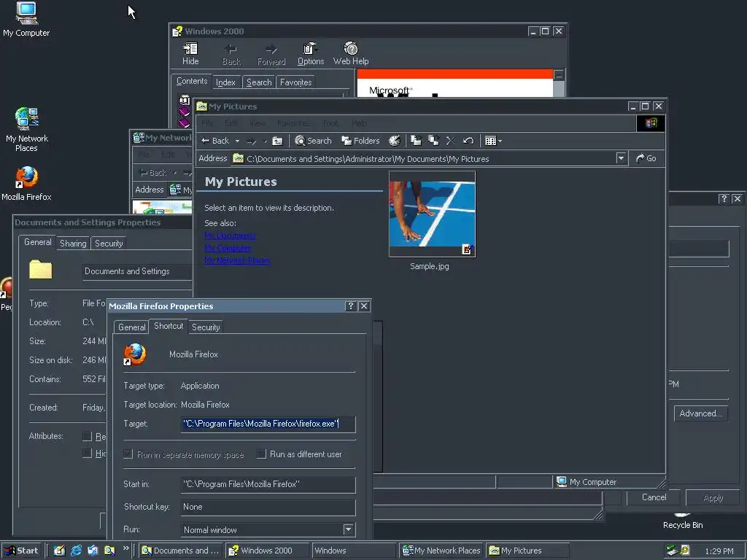Launch Internet Explorer from quick launch
This screenshot has height=560, width=747.
point(76,551)
